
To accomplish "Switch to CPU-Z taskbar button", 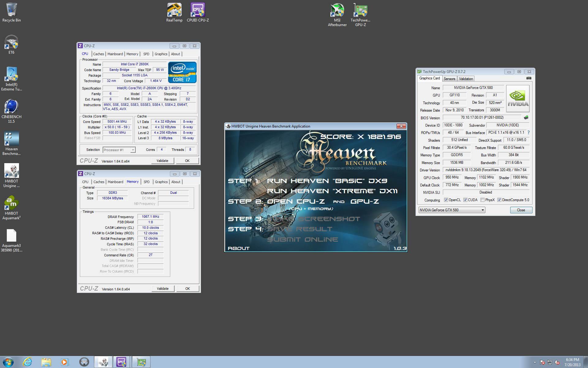I will click(x=122, y=362).
